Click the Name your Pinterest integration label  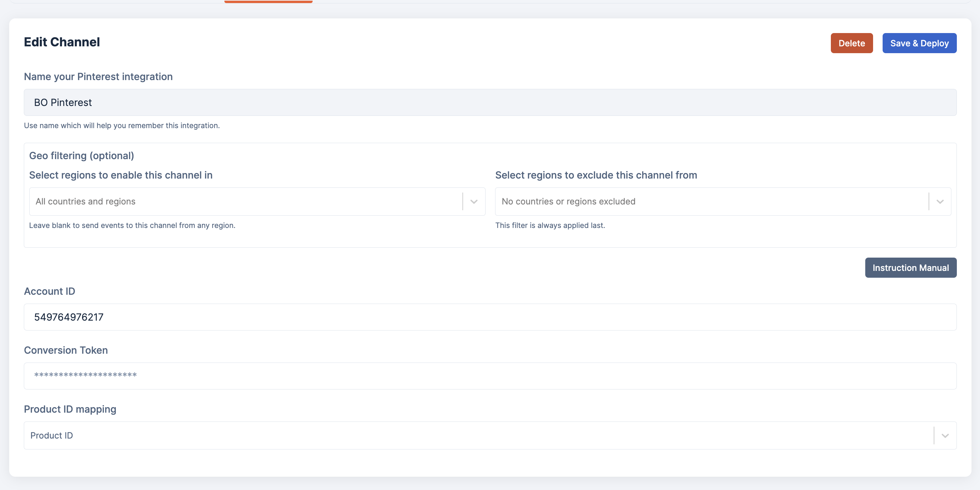click(x=98, y=77)
